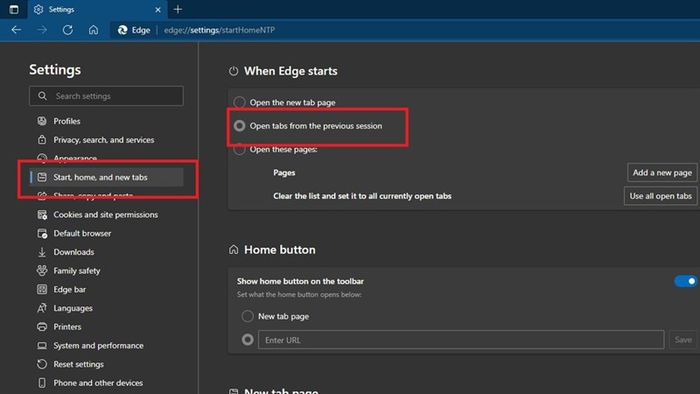The width and height of the screenshot is (700, 394).
Task: Click the browser back arrow
Action: coord(16,30)
